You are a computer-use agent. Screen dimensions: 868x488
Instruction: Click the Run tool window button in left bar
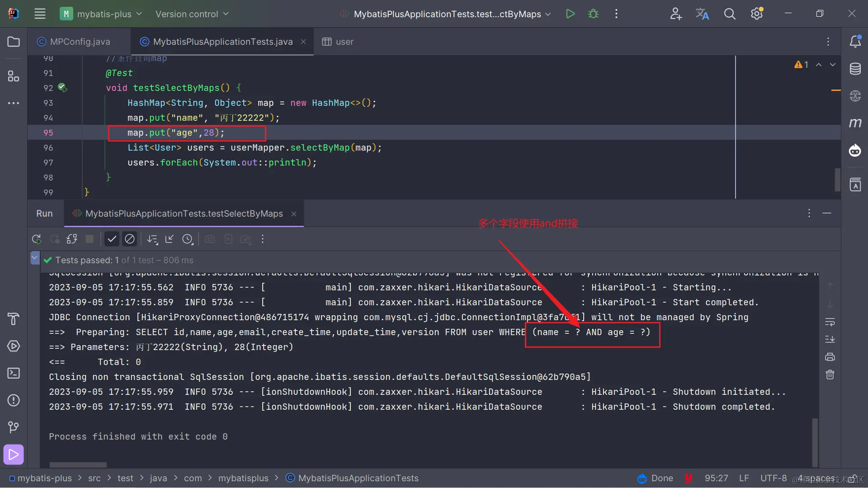point(14,455)
